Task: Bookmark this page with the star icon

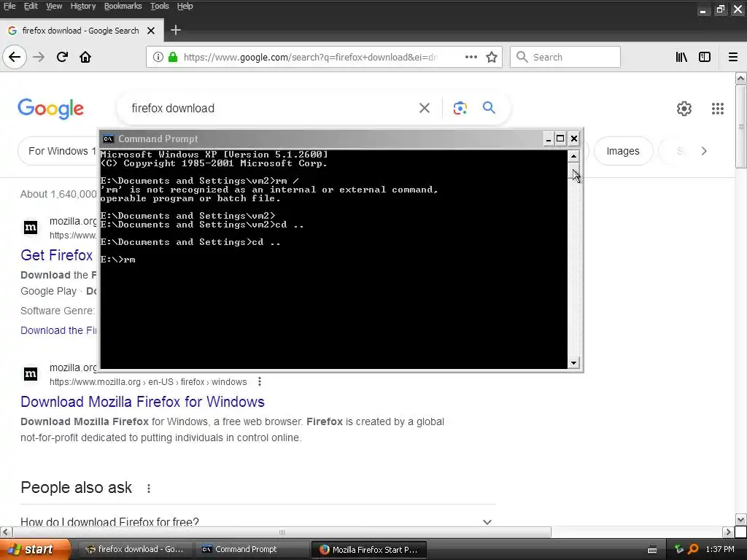Action: (x=492, y=57)
